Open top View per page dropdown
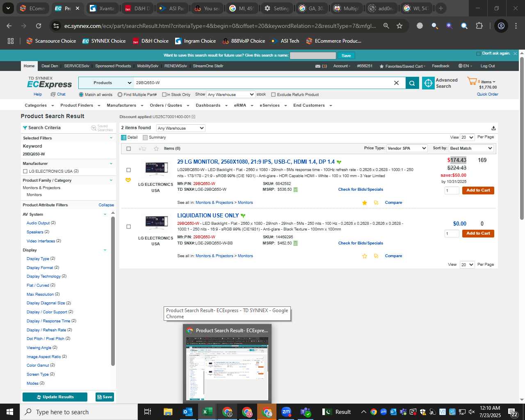This screenshot has width=525, height=420. [x=467, y=137]
